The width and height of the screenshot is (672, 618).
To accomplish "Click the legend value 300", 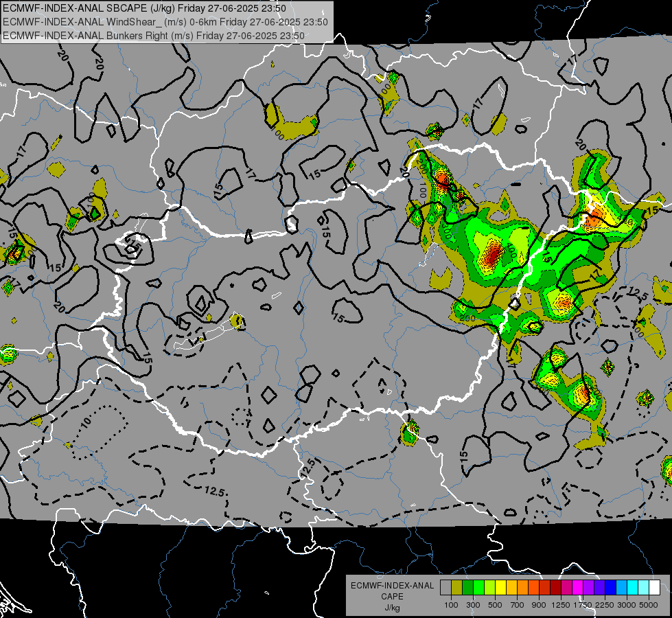I will point(473,605).
